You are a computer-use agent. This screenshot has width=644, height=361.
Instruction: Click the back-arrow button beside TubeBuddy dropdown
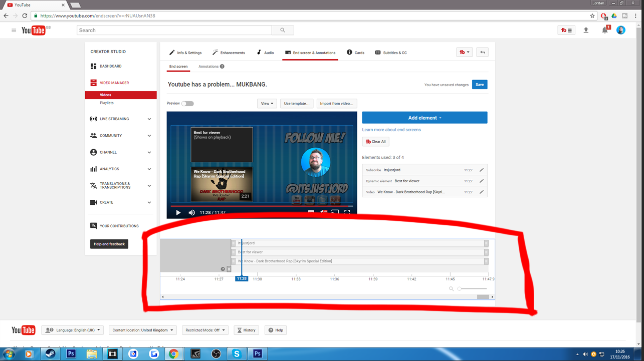483,52
